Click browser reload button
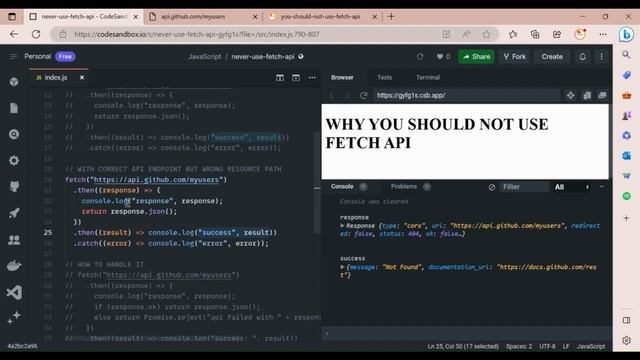This screenshot has height=360, width=640. (36, 34)
